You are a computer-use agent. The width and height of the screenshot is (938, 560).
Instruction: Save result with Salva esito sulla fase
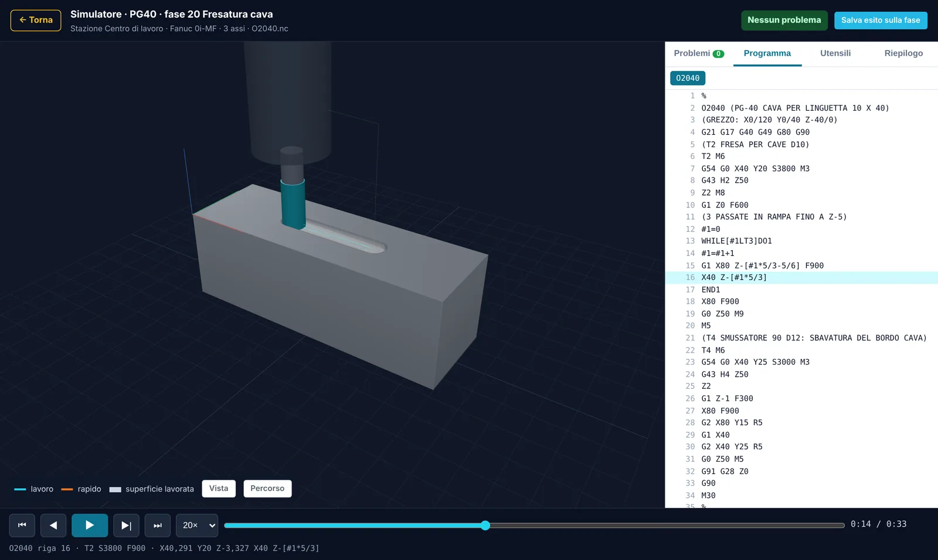click(881, 20)
